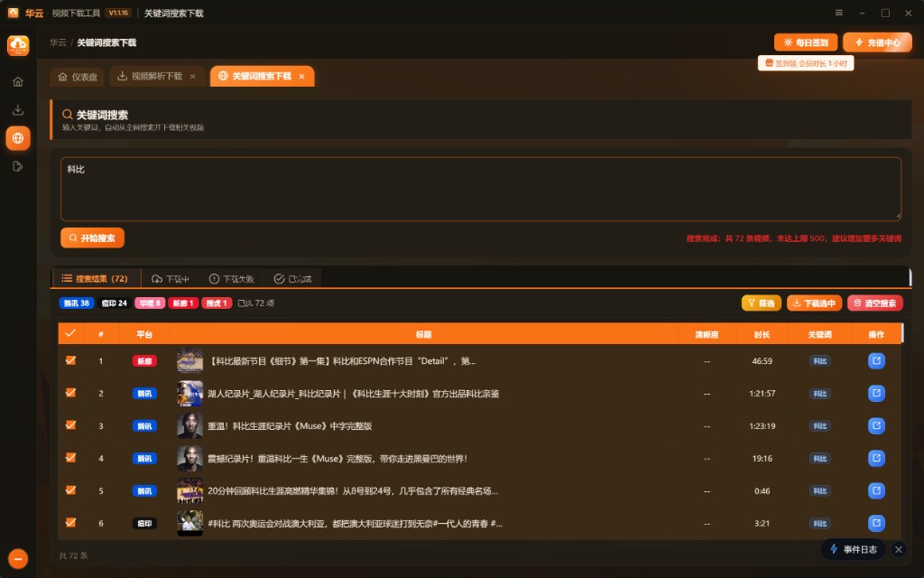Uncheck the checkbox for row 4
The height and width of the screenshot is (578, 924).
point(70,458)
